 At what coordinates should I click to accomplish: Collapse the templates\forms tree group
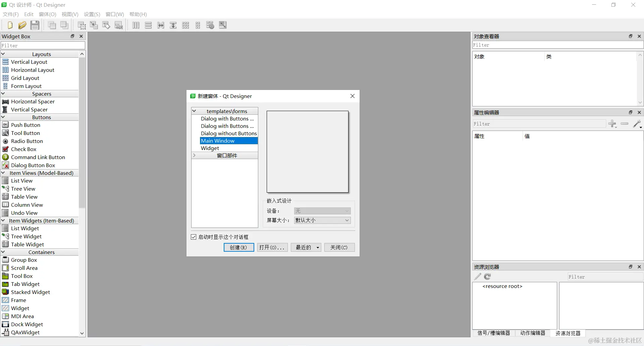(x=194, y=111)
